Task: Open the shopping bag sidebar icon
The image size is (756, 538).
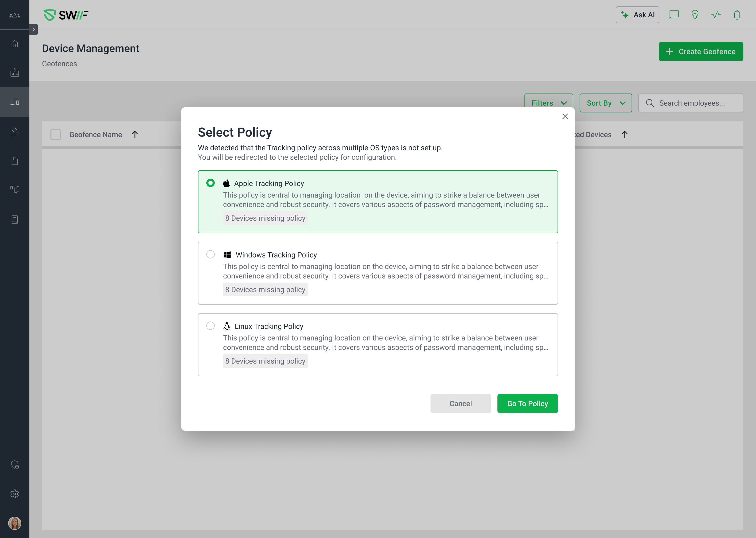Action: tap(14, 161)
